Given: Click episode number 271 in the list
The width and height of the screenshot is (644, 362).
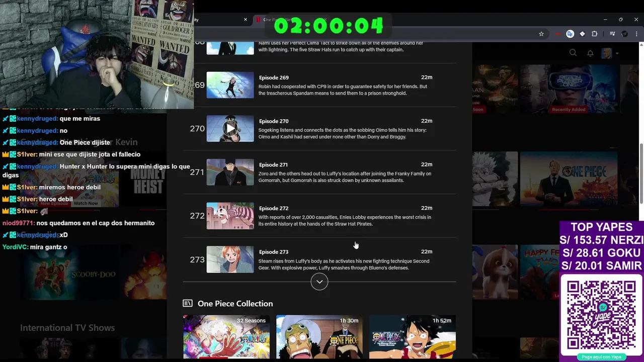Looking at the screenshot, I should (197, 172).
